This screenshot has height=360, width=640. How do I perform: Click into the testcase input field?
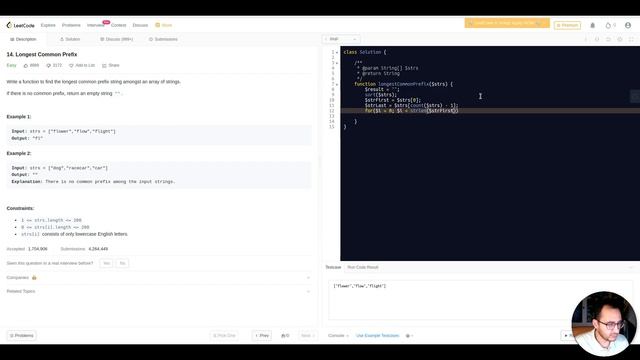tap(480, 300)
